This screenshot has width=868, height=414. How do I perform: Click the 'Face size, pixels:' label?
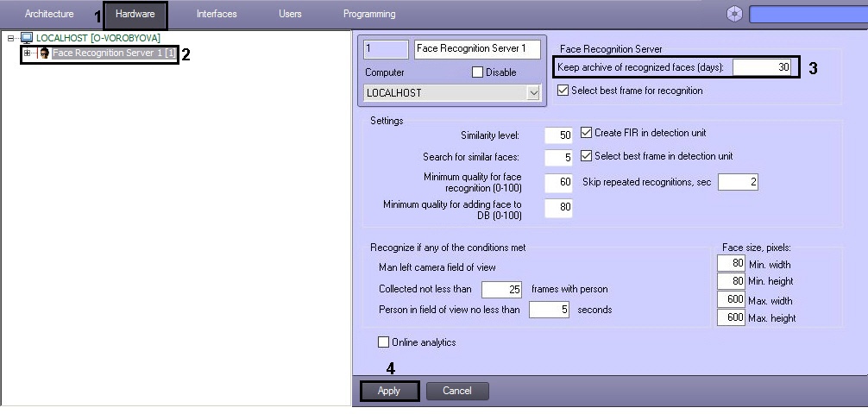point(756,248)
